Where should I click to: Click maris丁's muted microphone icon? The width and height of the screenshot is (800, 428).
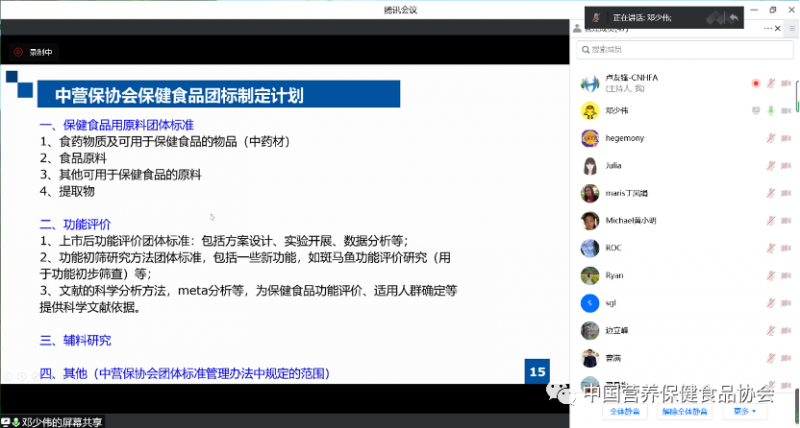point(771,193)
